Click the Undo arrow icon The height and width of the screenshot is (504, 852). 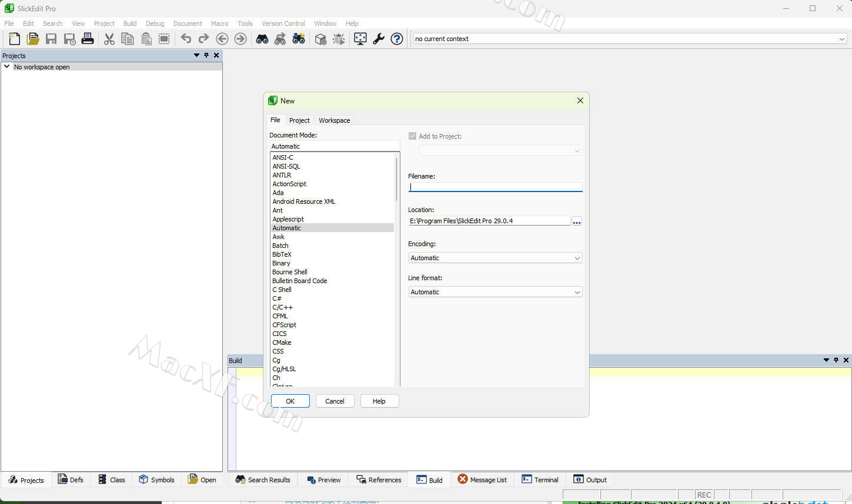(186, 39)
